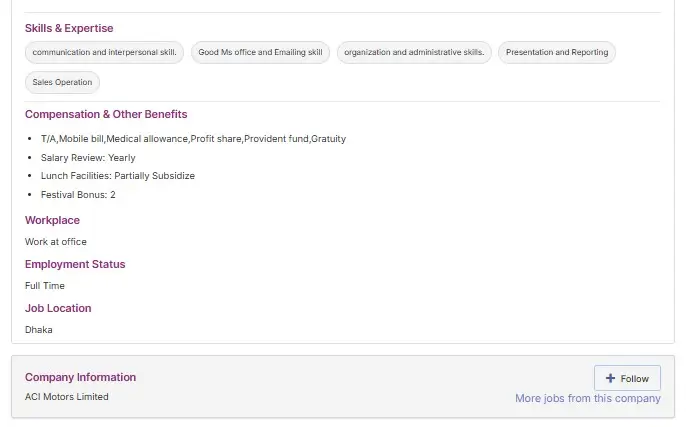Follow ACI Motors Limited company

pyautogui.click(x=627, y=379)
